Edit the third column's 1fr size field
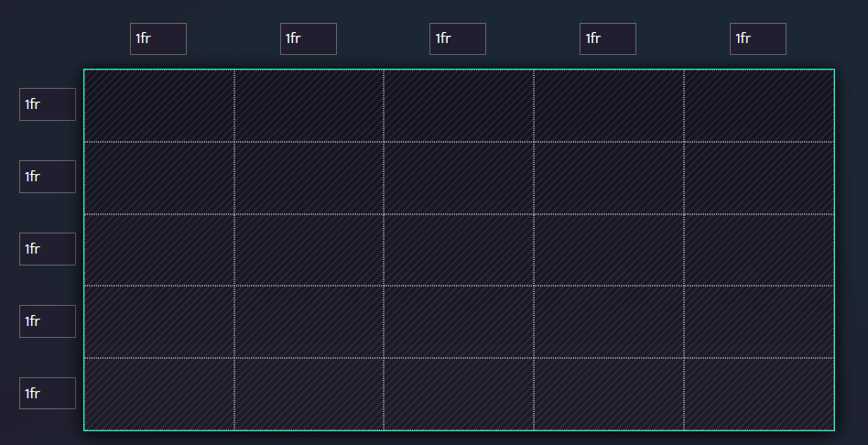The image size is (868, 445). (x=458, y=38)
